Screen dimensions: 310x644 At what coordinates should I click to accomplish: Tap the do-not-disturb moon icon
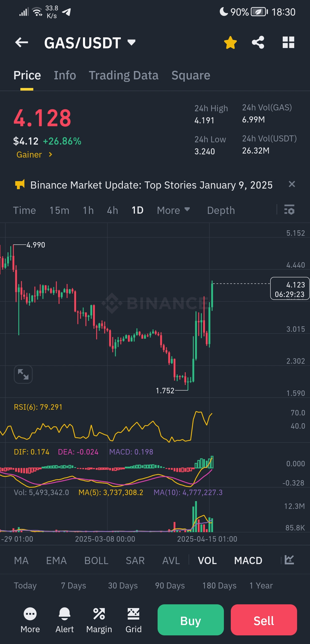tap(224, 11)
